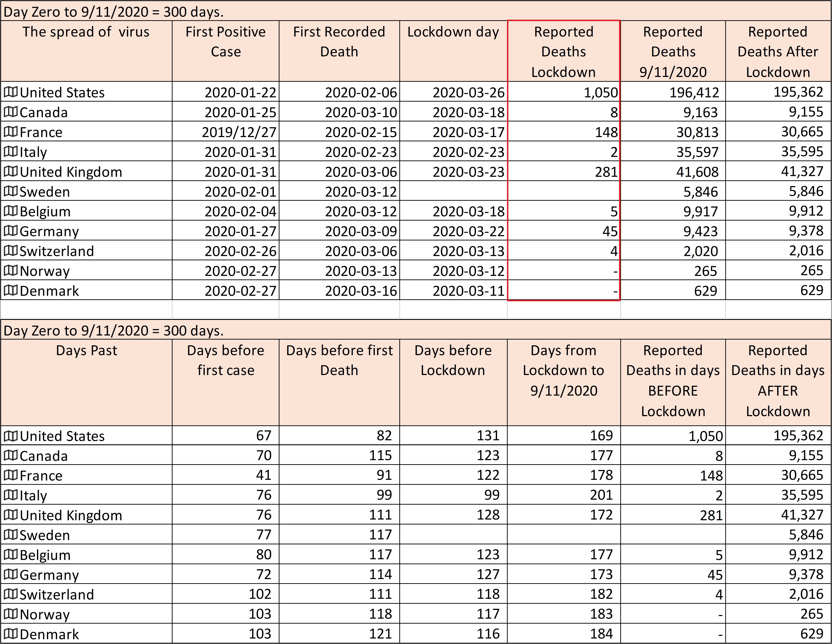Click the cell with value 30,813
Viewport: 832px width, 644px height.
673,131
